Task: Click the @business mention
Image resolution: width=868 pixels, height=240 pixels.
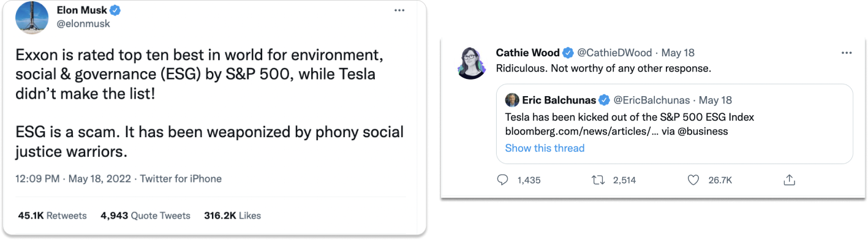Action: [703, 132]
